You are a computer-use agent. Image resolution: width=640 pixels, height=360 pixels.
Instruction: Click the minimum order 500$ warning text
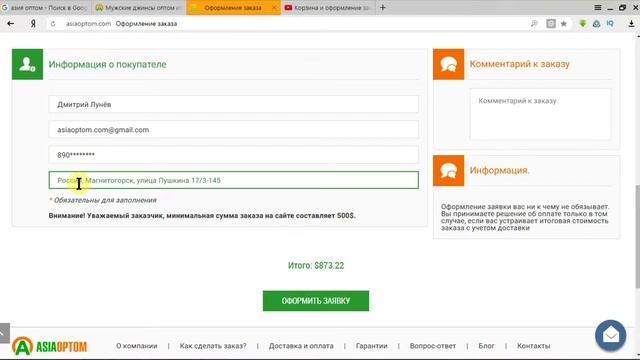tap(202, 216)
